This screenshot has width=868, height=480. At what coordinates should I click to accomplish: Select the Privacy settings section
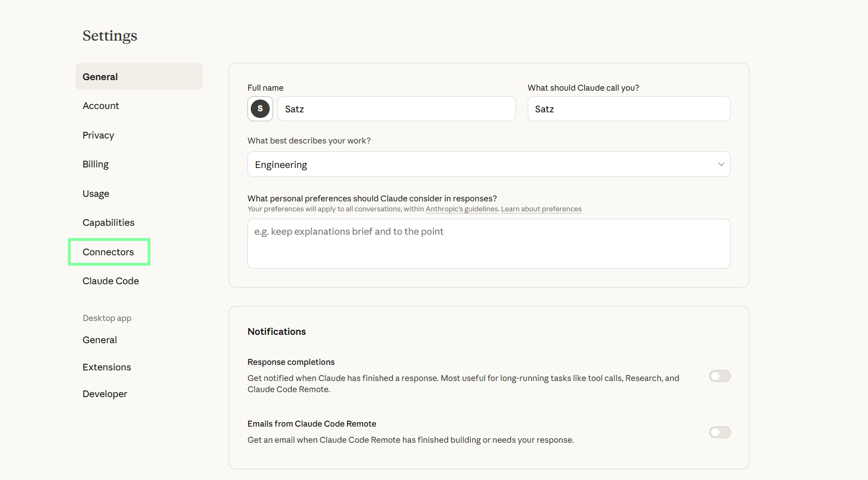click(98, 135)
